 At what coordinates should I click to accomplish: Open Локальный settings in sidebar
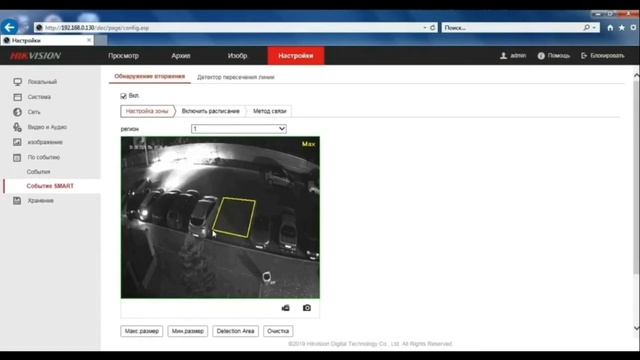(x=42, y=82)
